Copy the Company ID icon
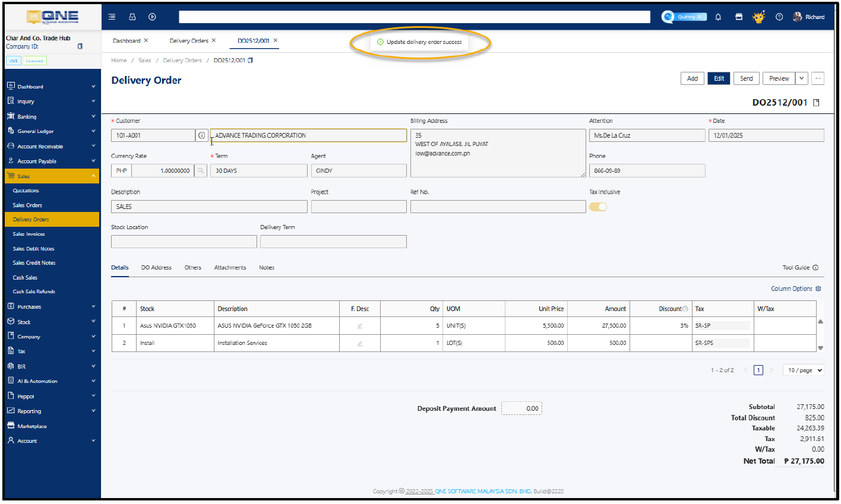This screenshot has height=504, width=841. tap(80, 46)
